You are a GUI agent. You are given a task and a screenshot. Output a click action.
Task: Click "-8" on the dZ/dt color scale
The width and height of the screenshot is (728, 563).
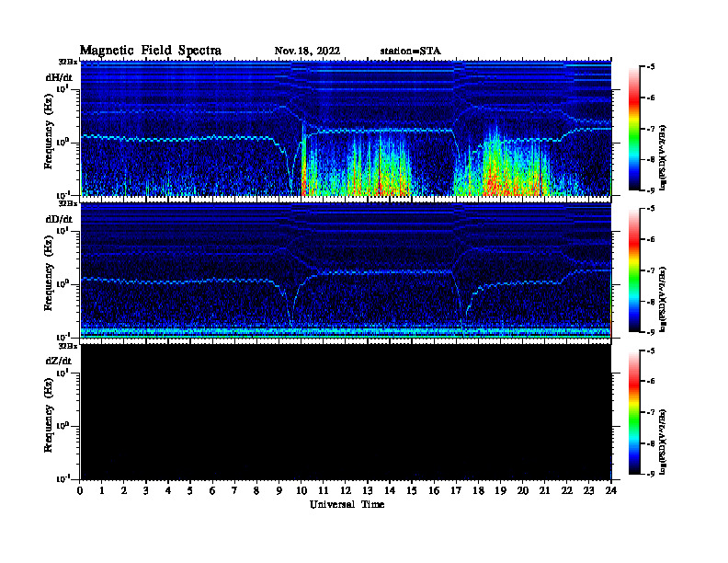point(651,443)
